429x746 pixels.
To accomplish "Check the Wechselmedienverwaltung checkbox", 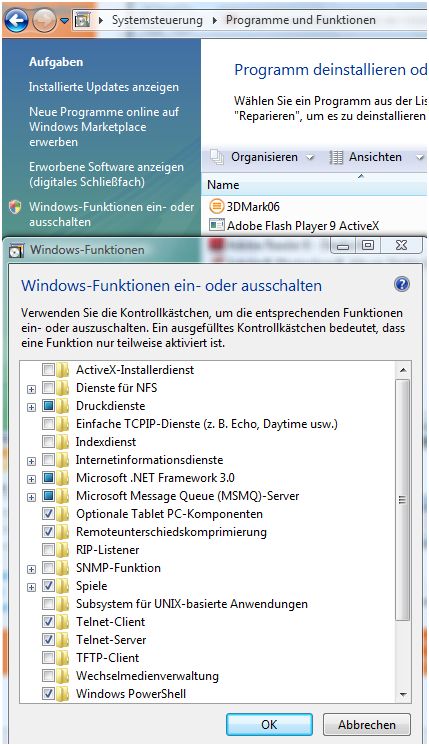I will 48,676.
